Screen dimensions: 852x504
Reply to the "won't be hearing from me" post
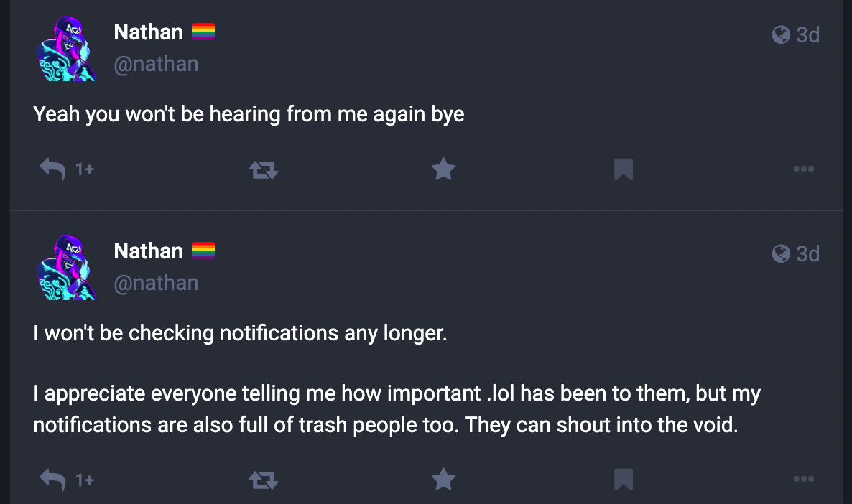coord(52,169)
